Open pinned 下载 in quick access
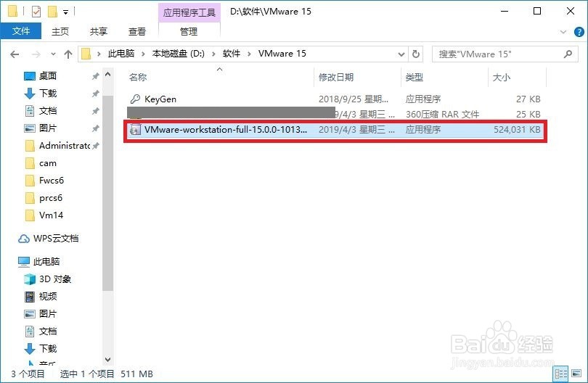 [48, 94]
